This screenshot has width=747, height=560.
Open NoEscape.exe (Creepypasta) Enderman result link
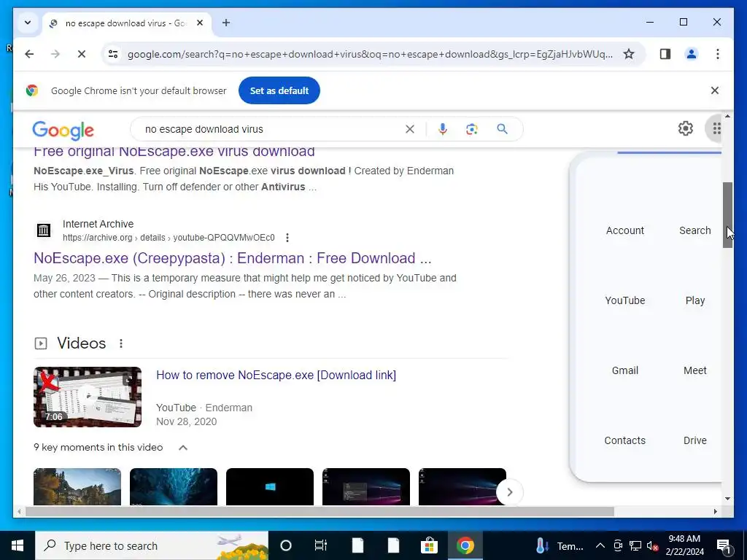[233, 258]
